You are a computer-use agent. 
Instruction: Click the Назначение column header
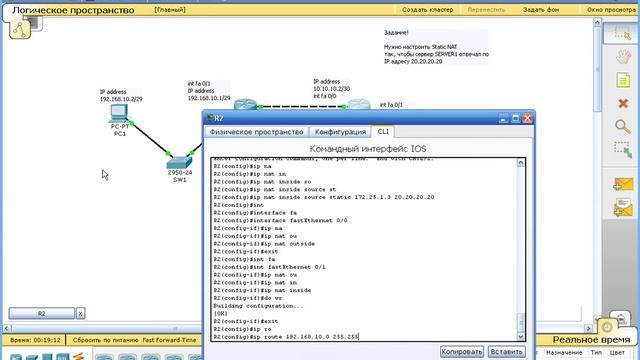click(x=564, y=352)
